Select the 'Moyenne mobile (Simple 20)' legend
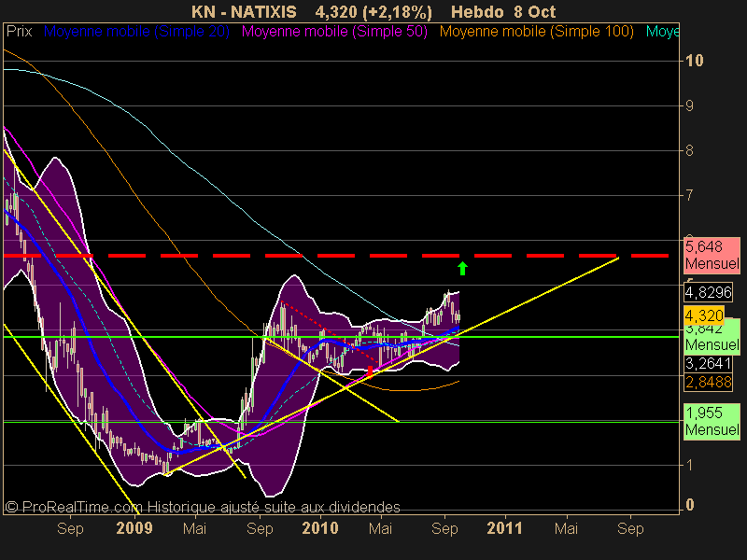 click(136, 32)
